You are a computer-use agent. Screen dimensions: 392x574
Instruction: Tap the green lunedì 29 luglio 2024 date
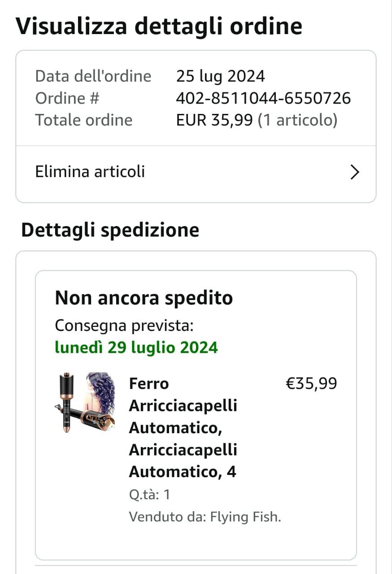(136, 348)
